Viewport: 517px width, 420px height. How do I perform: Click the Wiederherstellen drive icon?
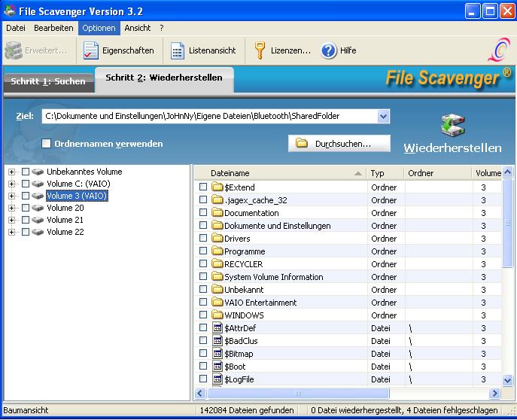coord(452,125)
